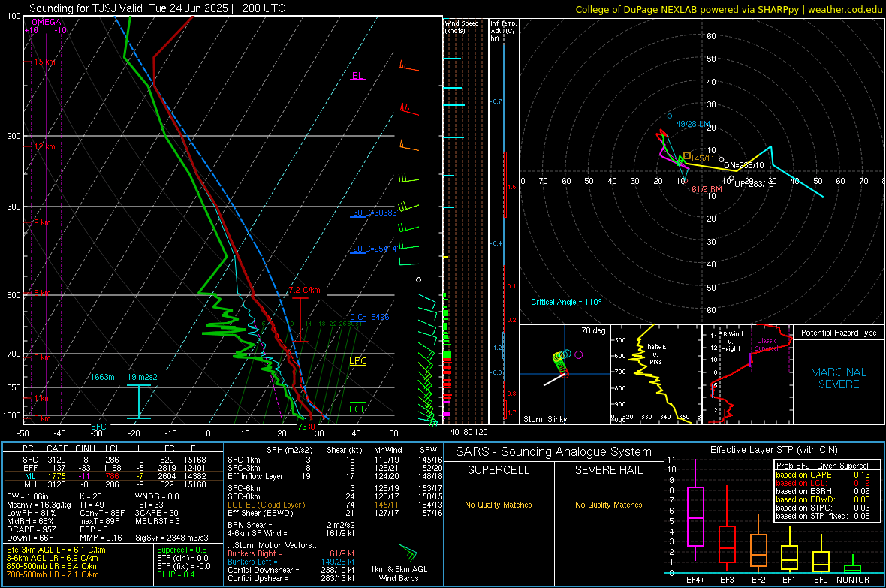Viewport: 886px width, 588px height.
Task: Click the 'BRN Shear =' line
Action: click(291, 525)
